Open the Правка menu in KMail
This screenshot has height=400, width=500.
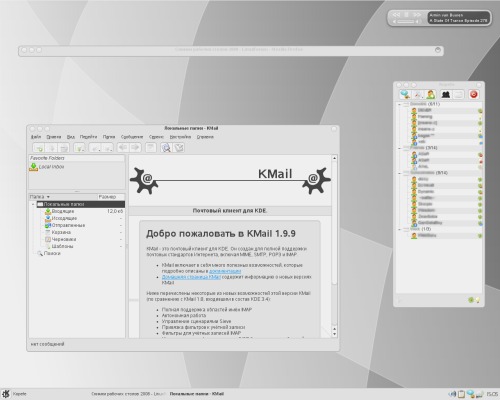point(54,137)
